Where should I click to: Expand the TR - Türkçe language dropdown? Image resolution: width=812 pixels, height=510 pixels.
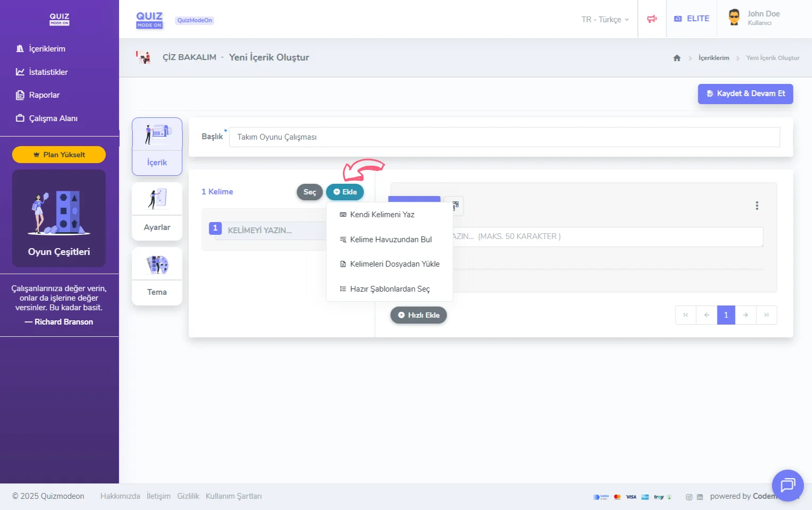point(605,20)
